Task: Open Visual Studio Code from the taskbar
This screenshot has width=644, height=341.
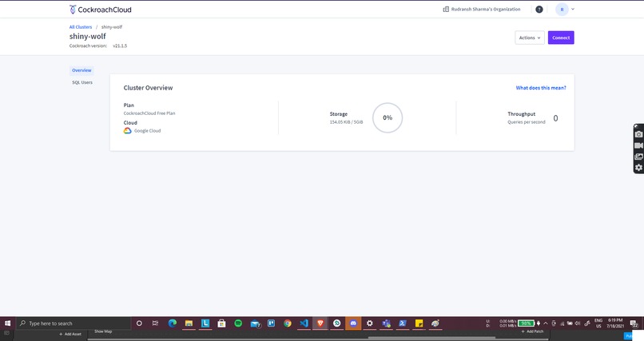Action: (x=304, y=323)
